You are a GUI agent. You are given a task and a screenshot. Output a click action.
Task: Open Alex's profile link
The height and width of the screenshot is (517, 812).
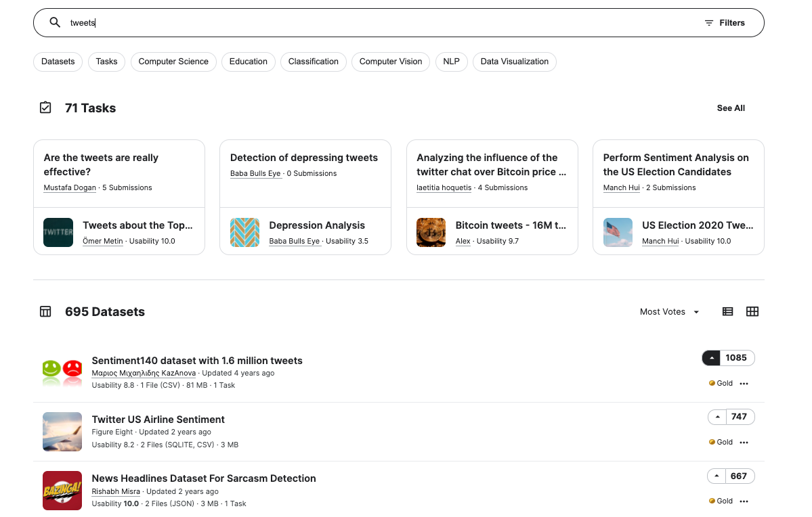click(x=463, y=241)
